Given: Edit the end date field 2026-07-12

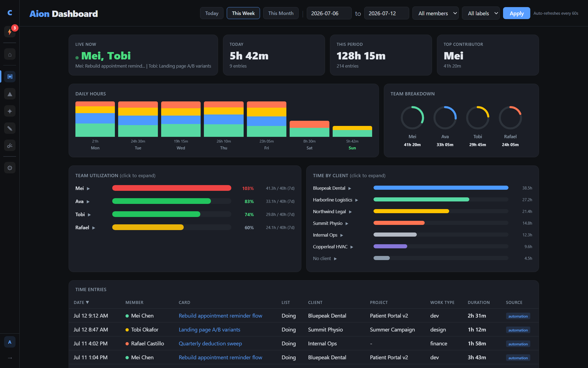Looking at the screenshot, I should pos(387,13).
